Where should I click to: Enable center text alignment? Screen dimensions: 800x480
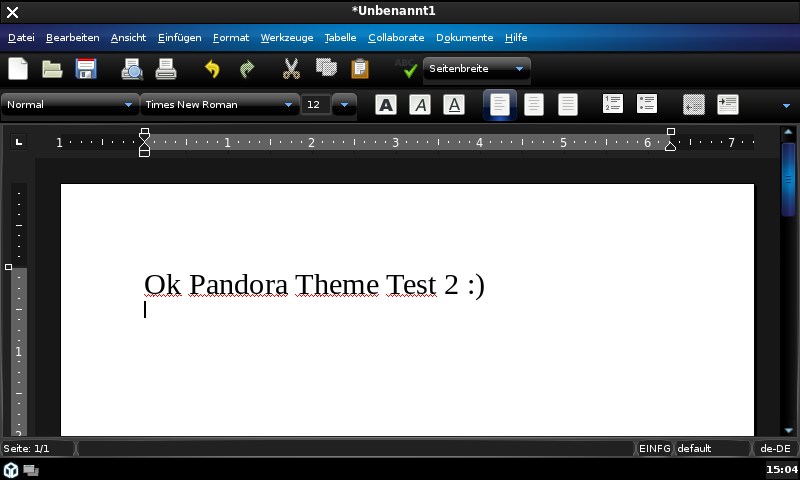click(x=534, y=104)
